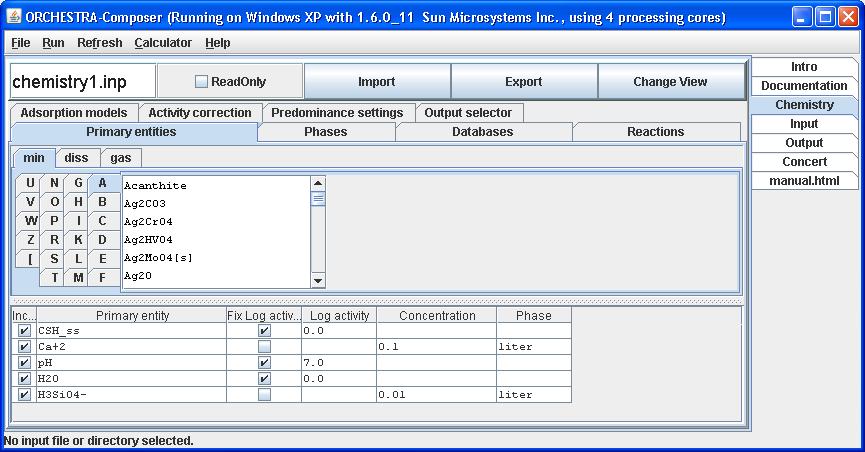Open the Help menu
Viewport: 865px width, 452px height.
tap(217, 42)
